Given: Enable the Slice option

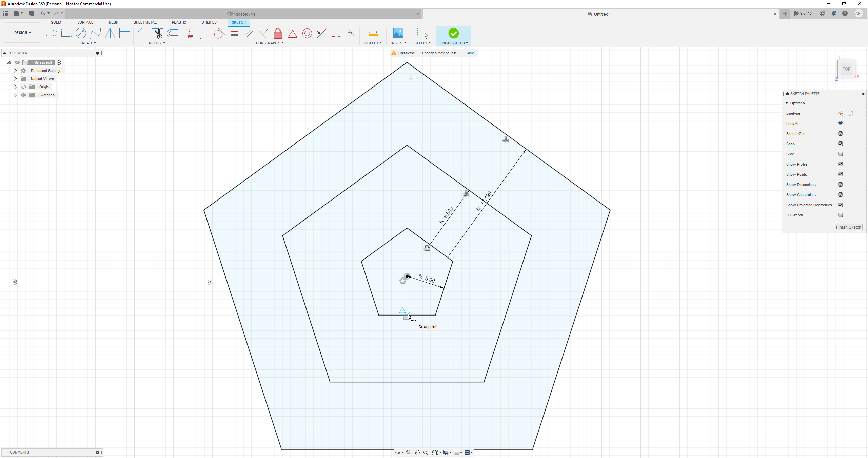Looking at the screenshot, I should coord(841,154).
